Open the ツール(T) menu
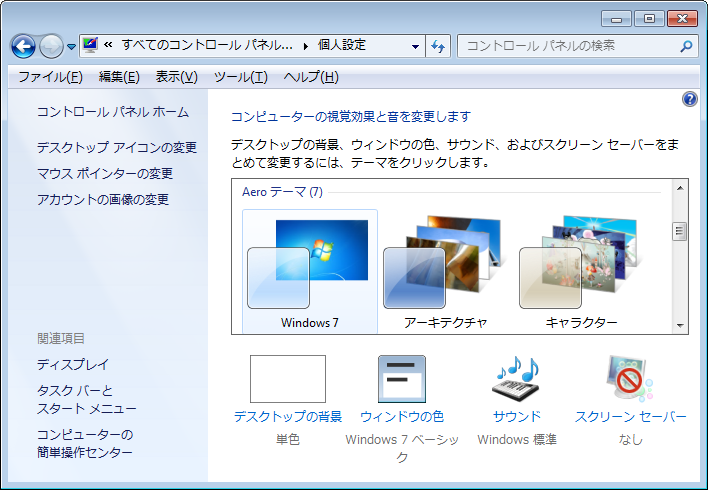Image resolution: width=708 pixels, height=490 pixels. click(241, 77)
